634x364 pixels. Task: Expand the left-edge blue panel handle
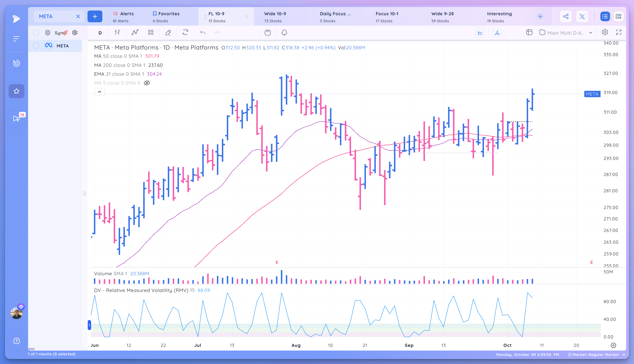point(89,325)
